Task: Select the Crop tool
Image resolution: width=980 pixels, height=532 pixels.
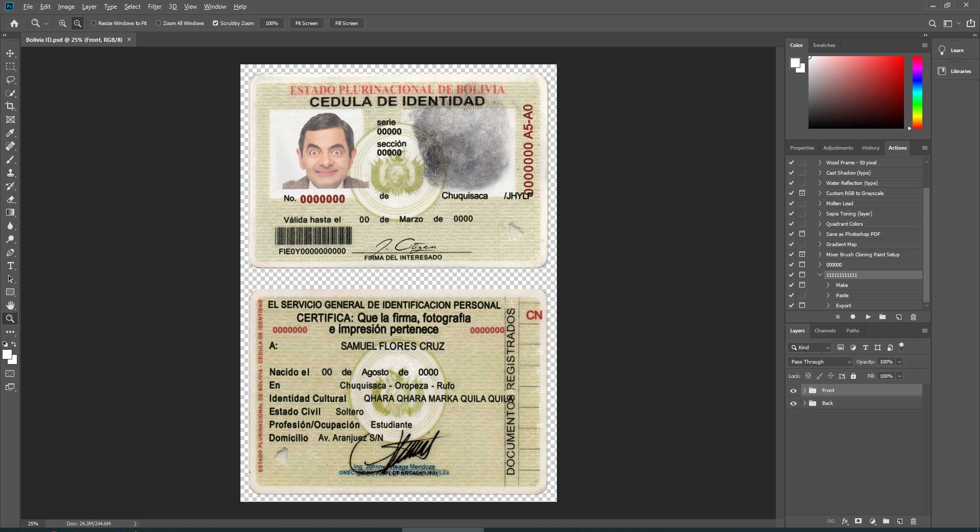Action: pos(10,106)
